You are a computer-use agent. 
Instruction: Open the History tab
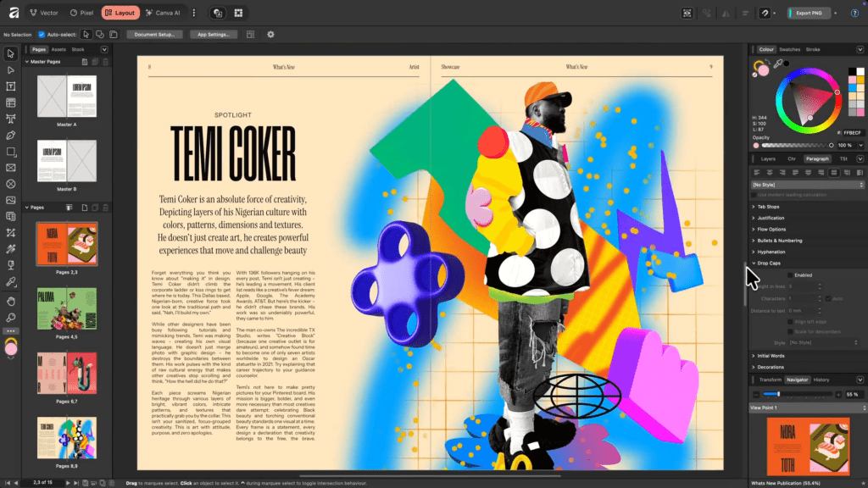[x=821, y=380]
